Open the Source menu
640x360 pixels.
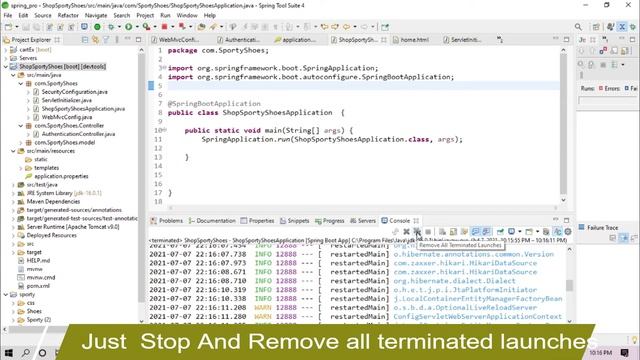[x=43, y=16]
